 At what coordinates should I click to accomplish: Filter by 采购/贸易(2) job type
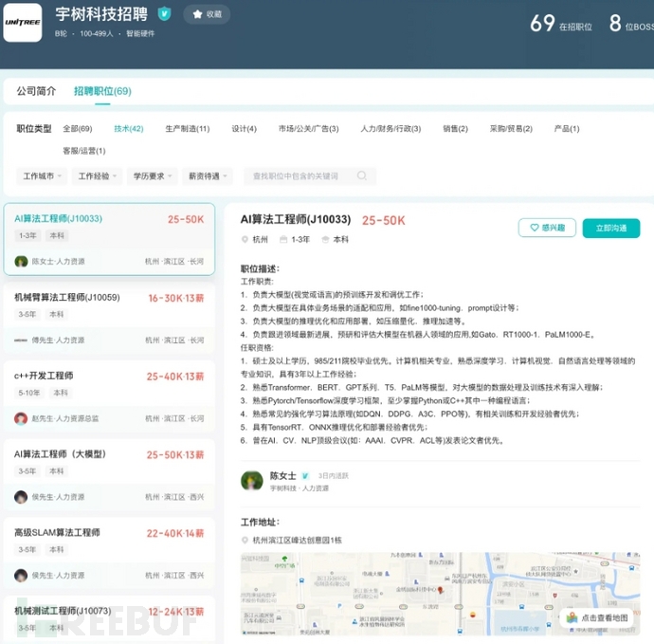(511, 129)
